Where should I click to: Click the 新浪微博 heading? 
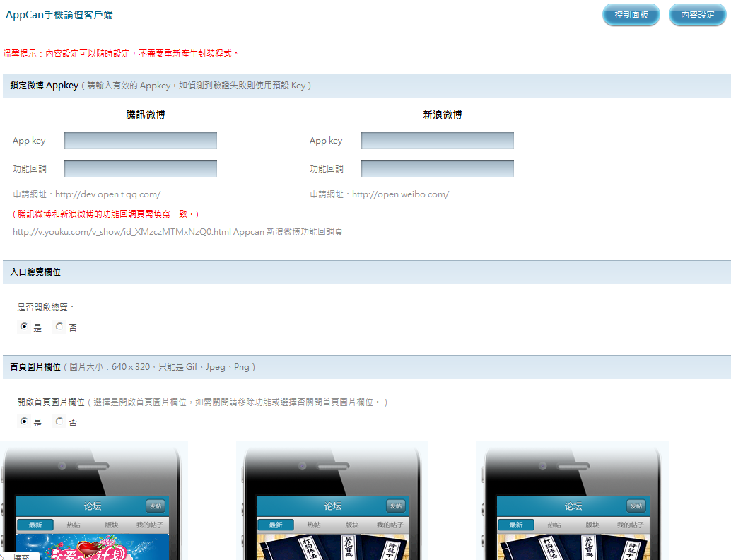point(443,115)
